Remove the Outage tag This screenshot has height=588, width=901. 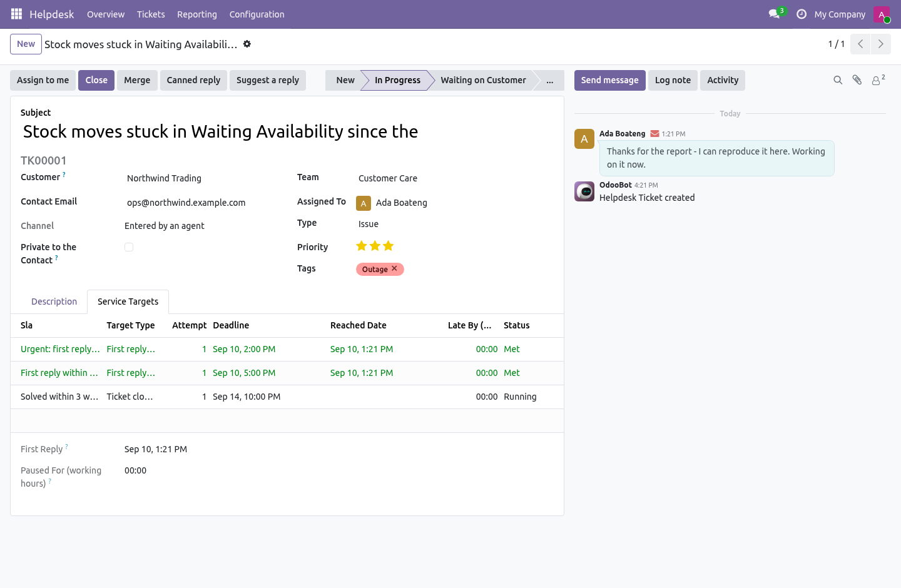pyautogui.click(x=394, y=268)
